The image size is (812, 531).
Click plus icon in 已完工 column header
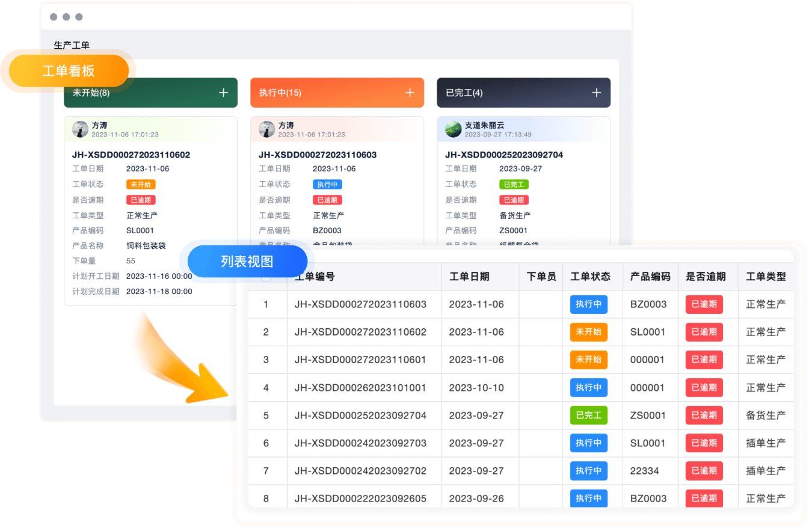596,93
